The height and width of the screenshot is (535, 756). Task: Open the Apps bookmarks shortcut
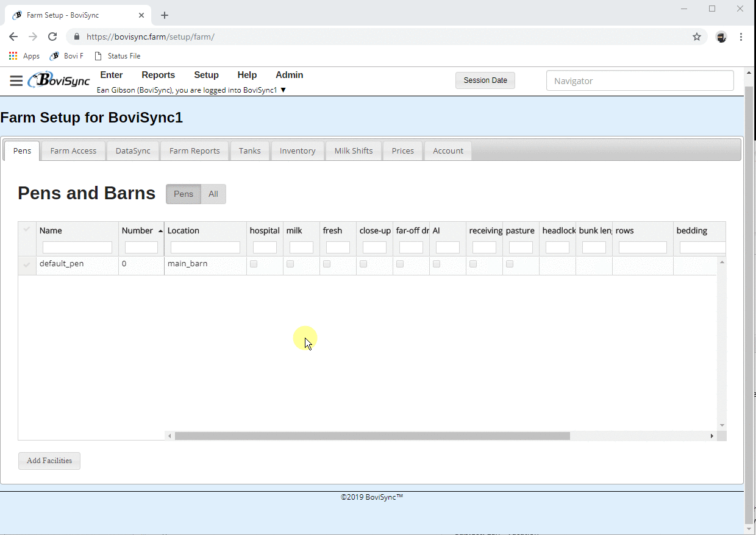[24, 56]
